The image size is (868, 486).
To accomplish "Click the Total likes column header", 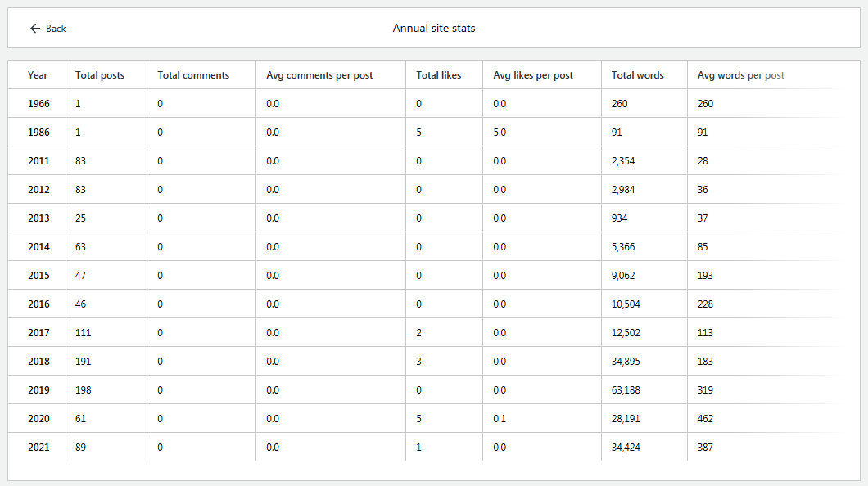I will coord(438,75).
